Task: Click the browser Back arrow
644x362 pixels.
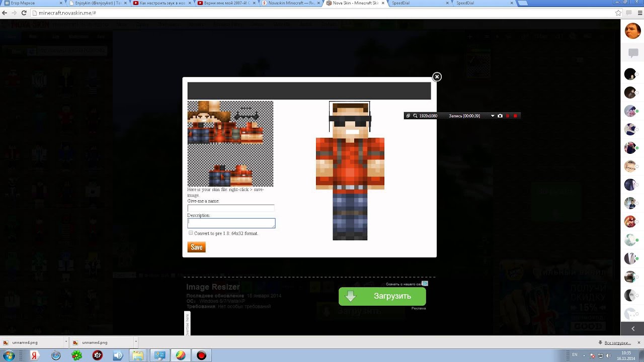Action: pyautogui.click(x=5, y=13)
